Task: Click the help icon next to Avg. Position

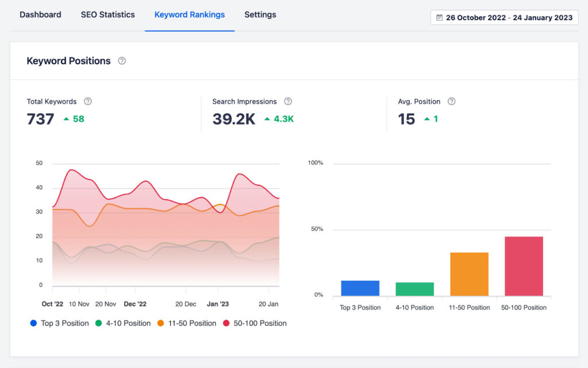Action: pyautogui.click(x=451, y=101)
